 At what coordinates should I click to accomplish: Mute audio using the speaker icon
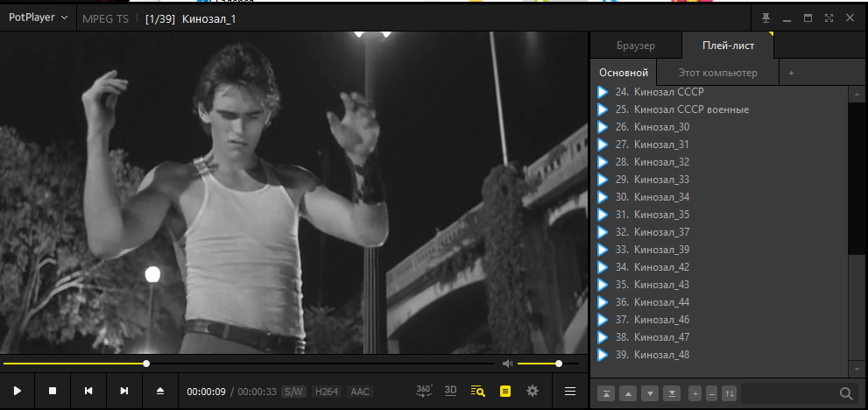[x=508, y=364]
